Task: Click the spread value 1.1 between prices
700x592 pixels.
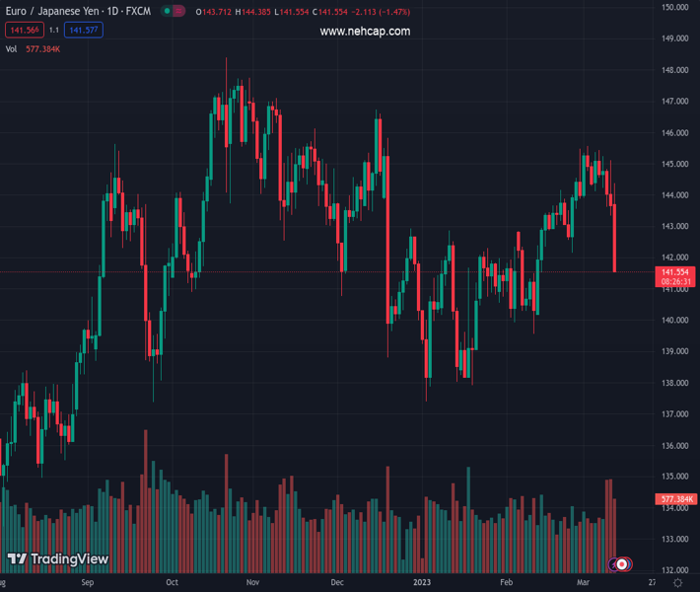Action: point(54,31)
